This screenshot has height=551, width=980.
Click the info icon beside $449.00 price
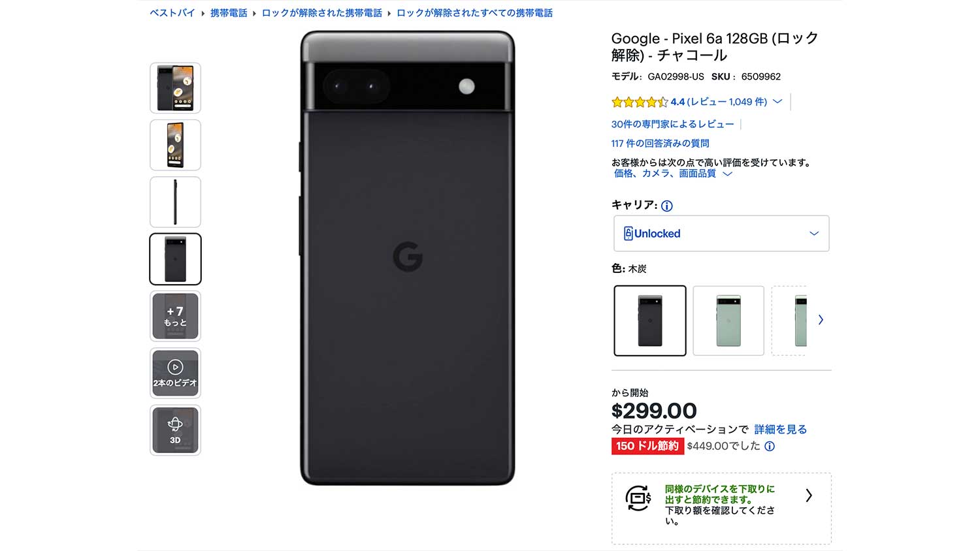point(770,447)
